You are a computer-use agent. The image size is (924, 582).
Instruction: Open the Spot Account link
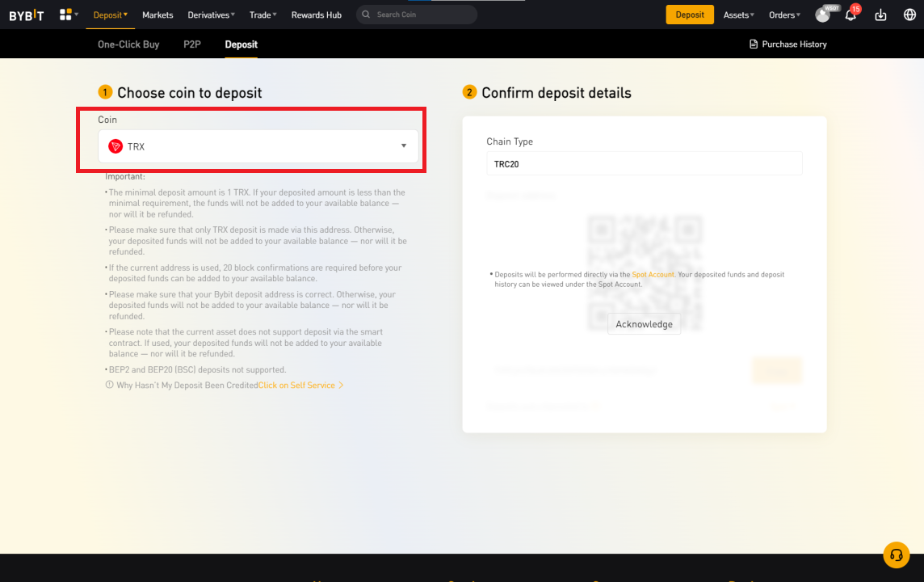click(653, 275)
